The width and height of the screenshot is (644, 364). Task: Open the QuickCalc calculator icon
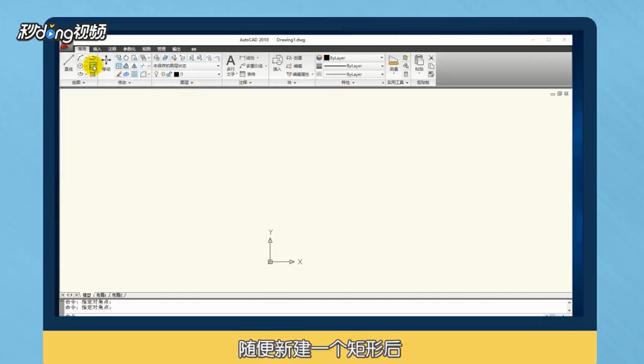(406, 74)
